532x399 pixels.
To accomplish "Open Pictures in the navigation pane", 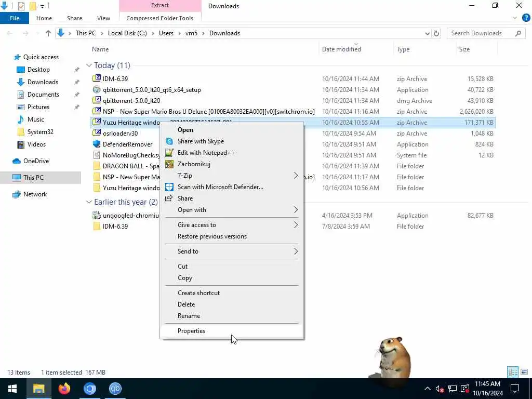I will point(38,107).
